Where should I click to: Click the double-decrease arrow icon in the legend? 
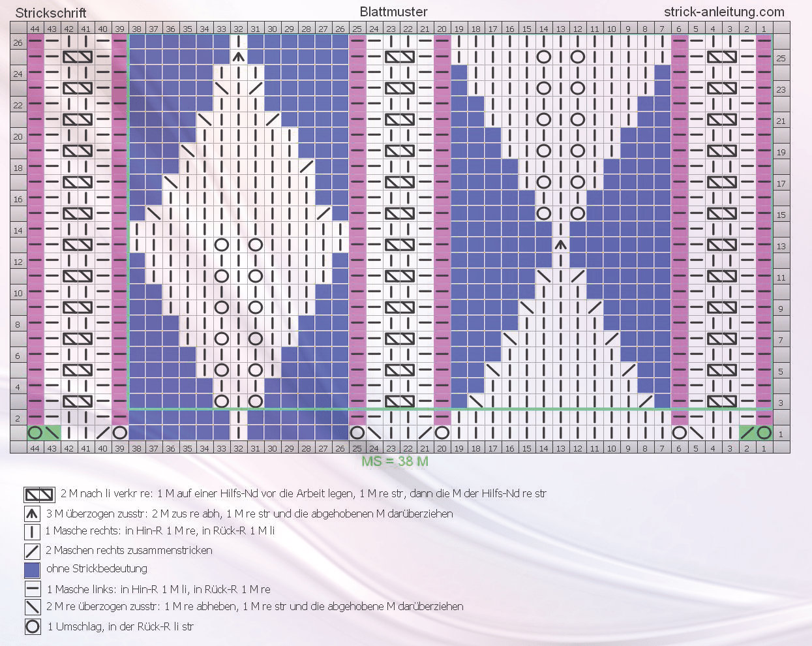(x=33, y=514)
